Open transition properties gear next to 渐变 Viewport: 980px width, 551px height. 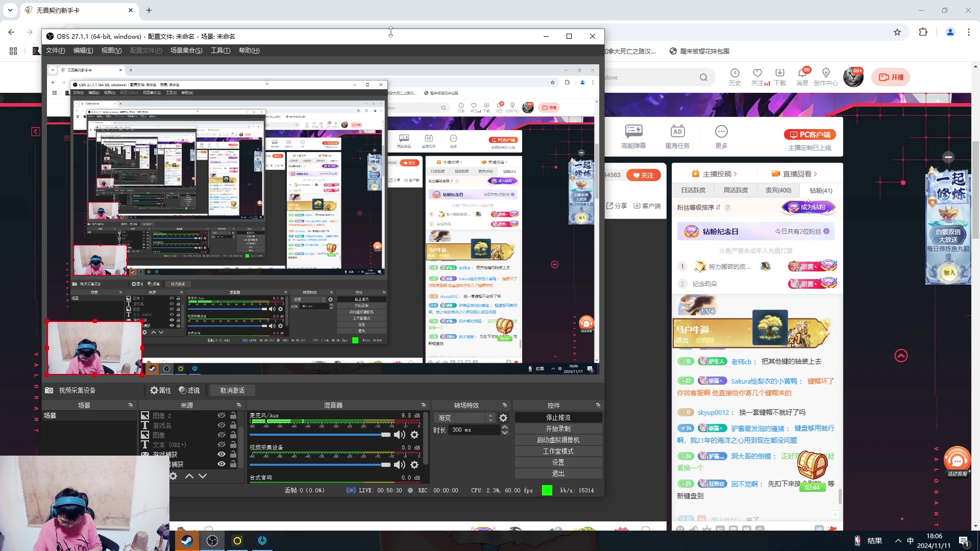(x=503, y=418)
